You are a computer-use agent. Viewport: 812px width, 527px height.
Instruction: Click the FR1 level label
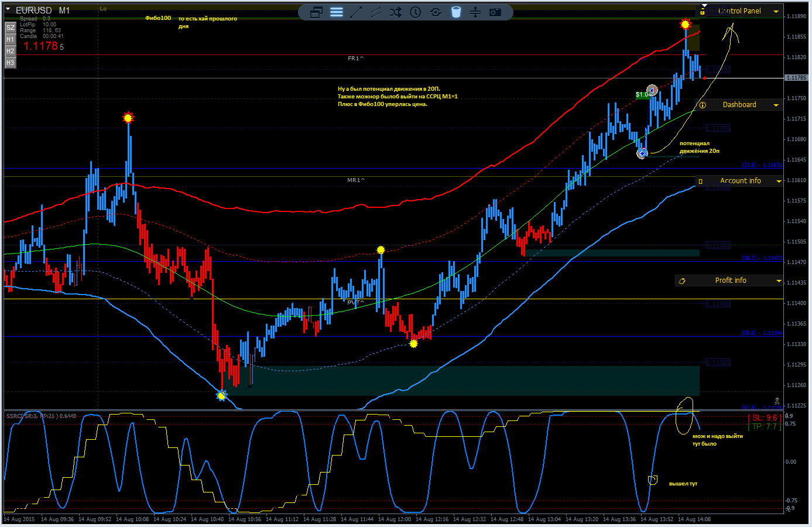point(355,59)
